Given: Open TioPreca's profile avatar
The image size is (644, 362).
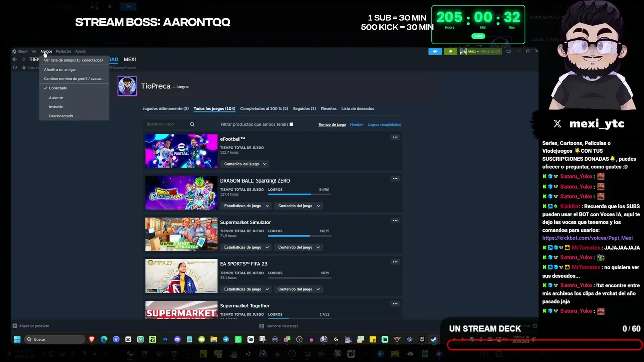Looking at the screenshot, I should point(127,86).
